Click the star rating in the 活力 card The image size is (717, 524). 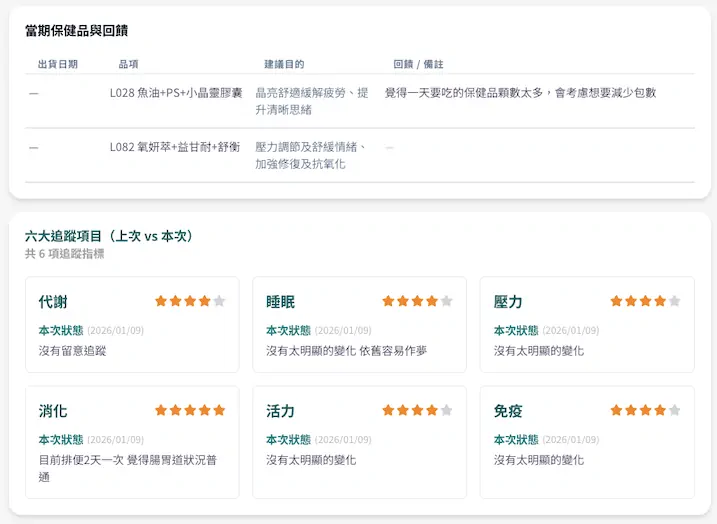coord(417,410)
